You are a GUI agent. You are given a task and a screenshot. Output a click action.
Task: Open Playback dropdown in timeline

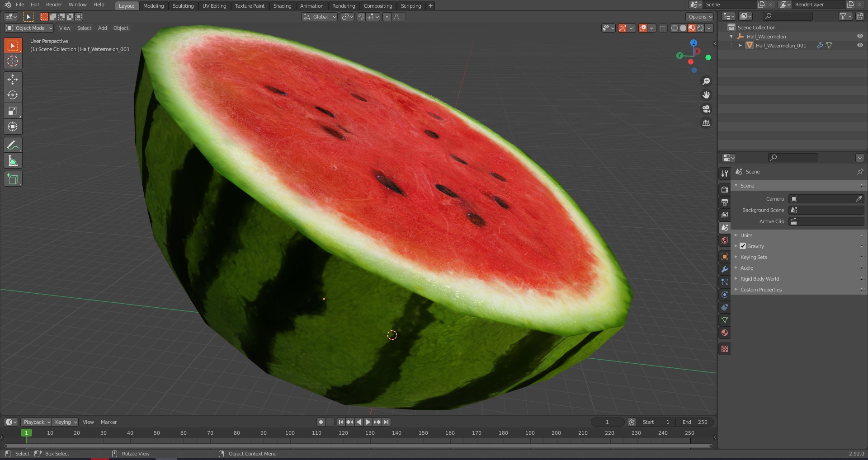click(x=37, y=422)
